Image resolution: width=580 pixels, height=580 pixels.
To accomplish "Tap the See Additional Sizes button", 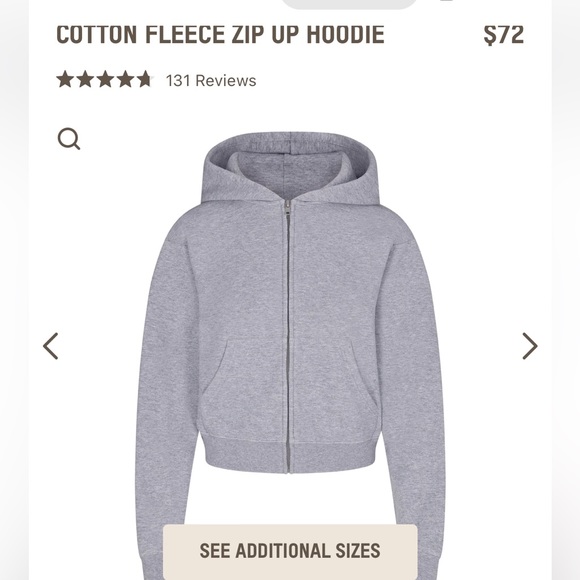I will 290,551.
